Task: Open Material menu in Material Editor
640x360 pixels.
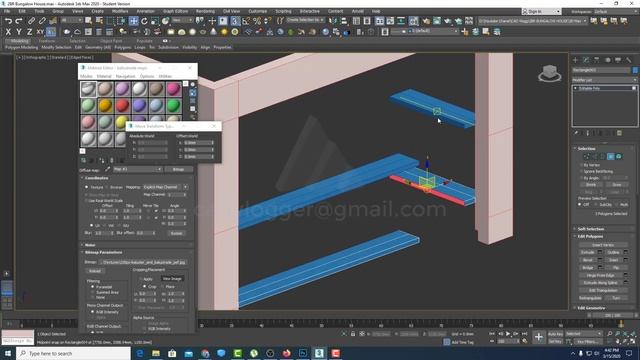Action: [104, 76]
